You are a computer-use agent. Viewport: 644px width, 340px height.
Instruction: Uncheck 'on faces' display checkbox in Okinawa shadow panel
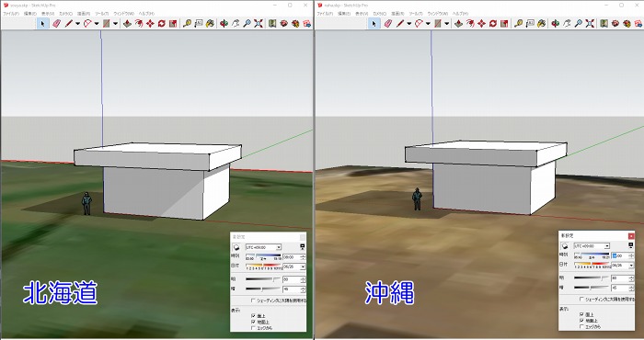coord(581,314)
